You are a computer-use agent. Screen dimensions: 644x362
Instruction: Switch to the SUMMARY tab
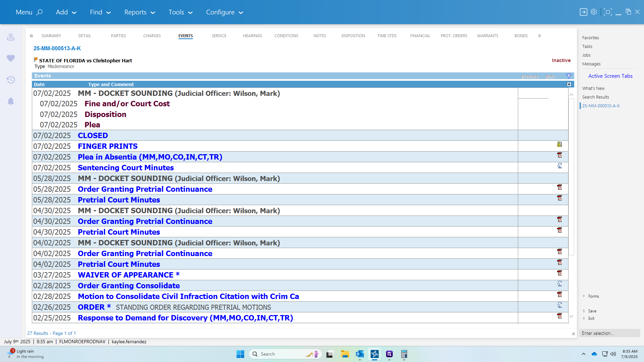point(51,36)
